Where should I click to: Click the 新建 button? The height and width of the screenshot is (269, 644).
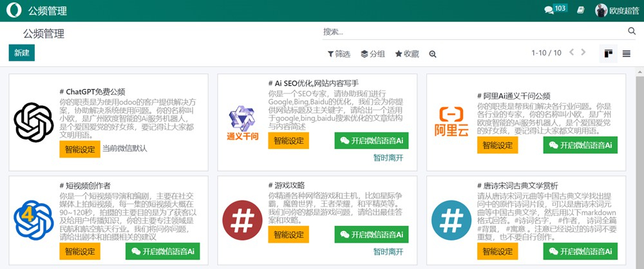pos(22,53)
